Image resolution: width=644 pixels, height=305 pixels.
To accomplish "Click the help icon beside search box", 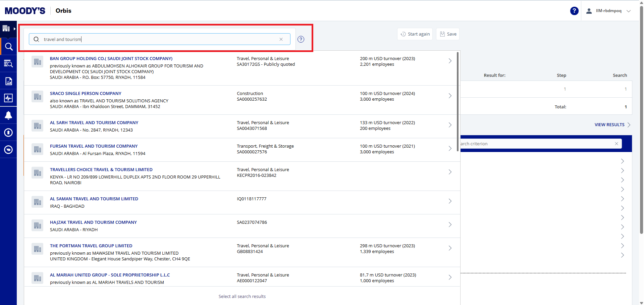I will 301,39.
